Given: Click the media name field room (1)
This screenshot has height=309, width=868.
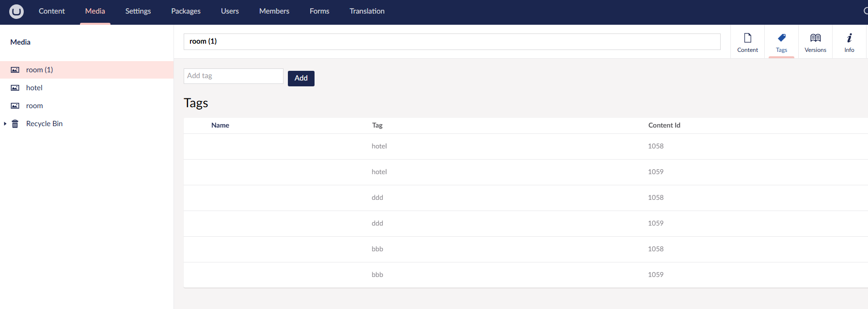Looking at the screenshot, I should [452, 42].
